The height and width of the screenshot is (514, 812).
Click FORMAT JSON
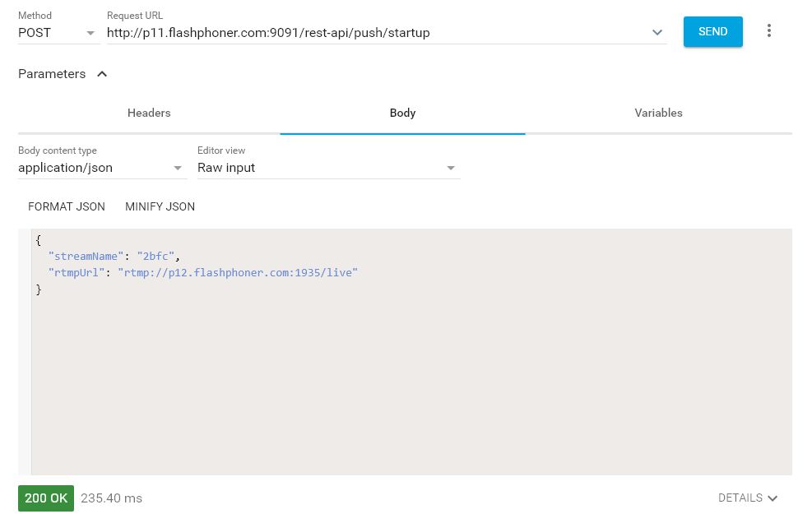click(x=67, y=206)
